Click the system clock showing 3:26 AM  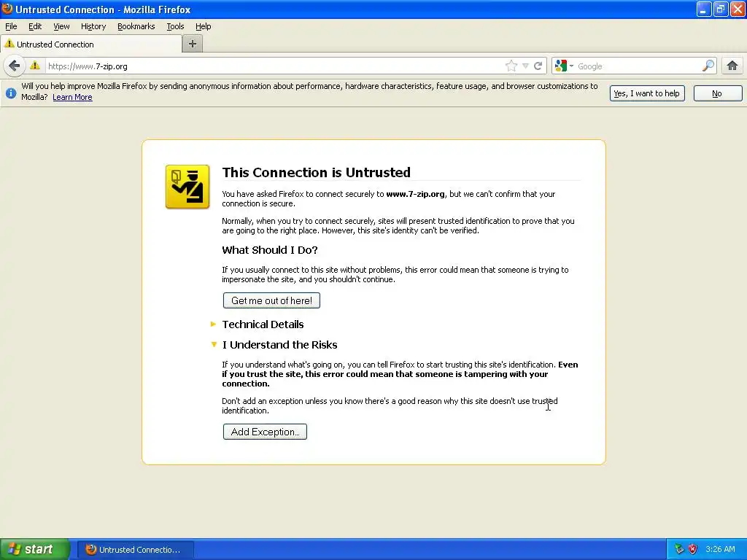pyautogui.click(x=720, y=549)
